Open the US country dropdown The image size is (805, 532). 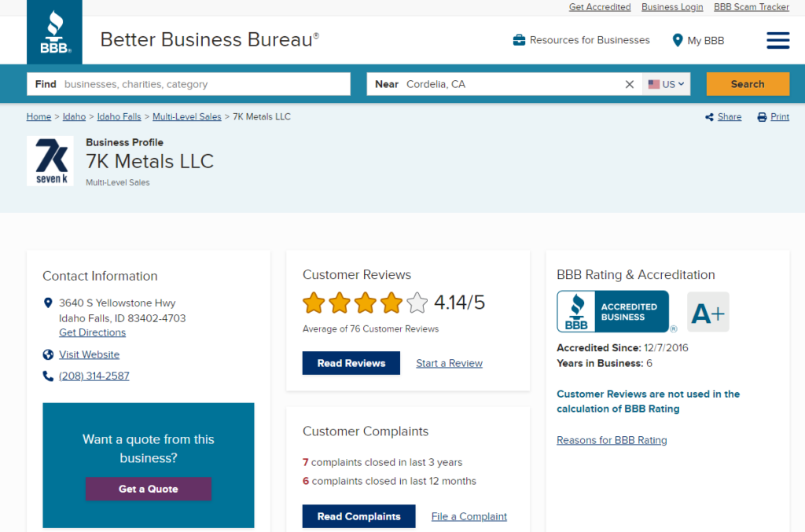click(x=666, y=84)
